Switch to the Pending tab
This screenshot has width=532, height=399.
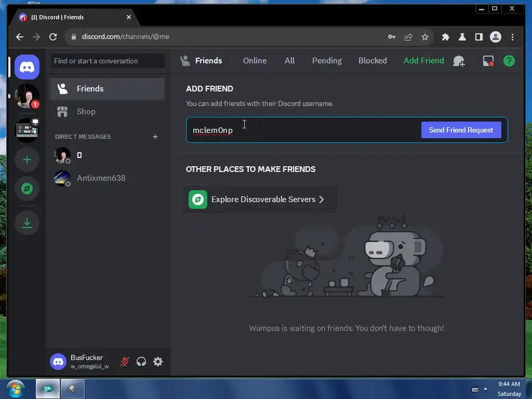(x=327, y=61)
